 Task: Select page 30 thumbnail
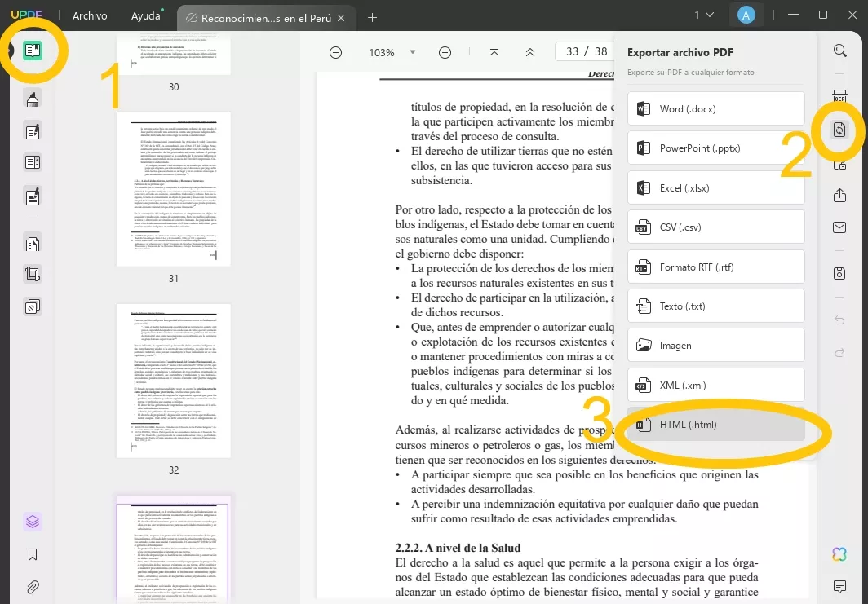(173, 54)
